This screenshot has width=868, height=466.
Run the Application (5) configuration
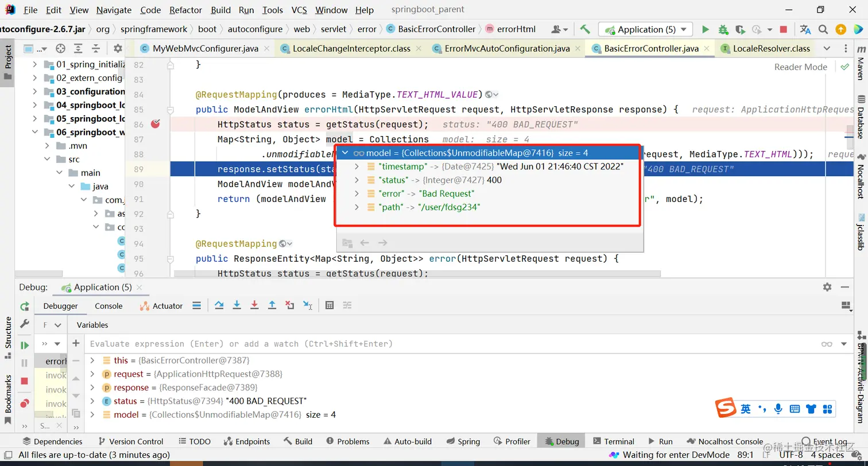coord(706,29)
